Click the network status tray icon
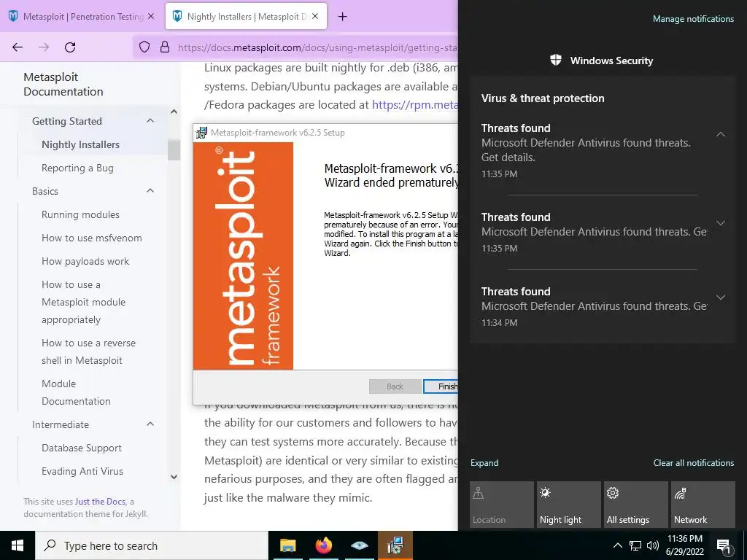Viewport: 747px width, 560px height. coord(635,545)
